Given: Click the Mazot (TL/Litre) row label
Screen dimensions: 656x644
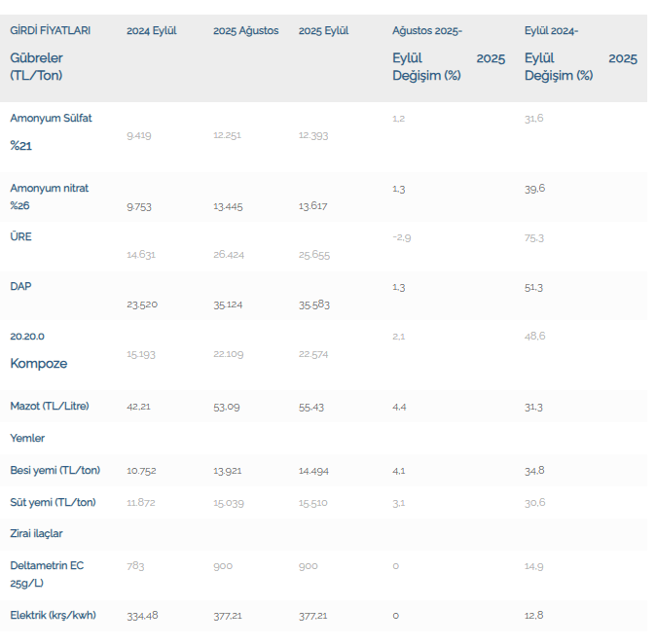Looking at the screenshot, I should tap(49, 406).
